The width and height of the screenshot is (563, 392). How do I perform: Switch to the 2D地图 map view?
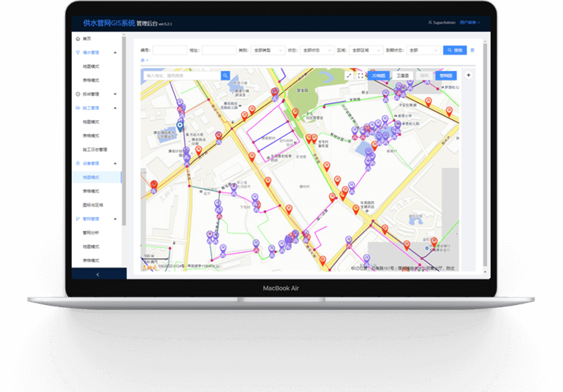point(378,75)
